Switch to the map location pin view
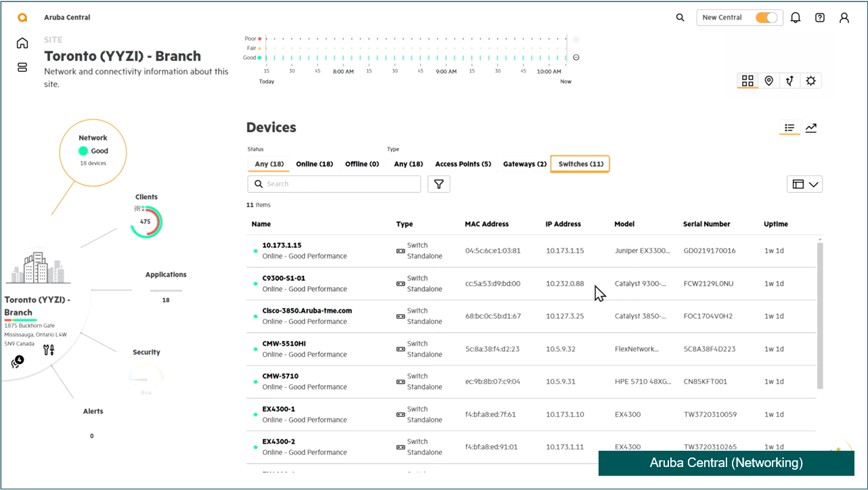 [768, 81]
